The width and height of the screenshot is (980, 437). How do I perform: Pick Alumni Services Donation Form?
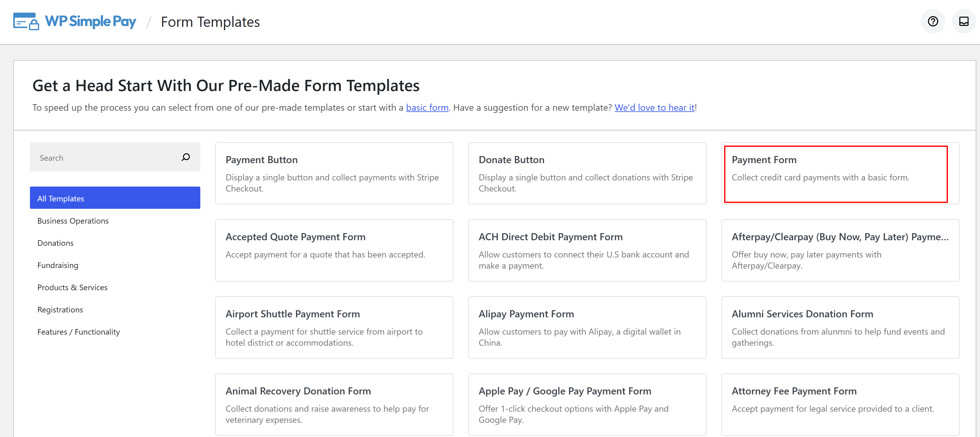(840, 328)
